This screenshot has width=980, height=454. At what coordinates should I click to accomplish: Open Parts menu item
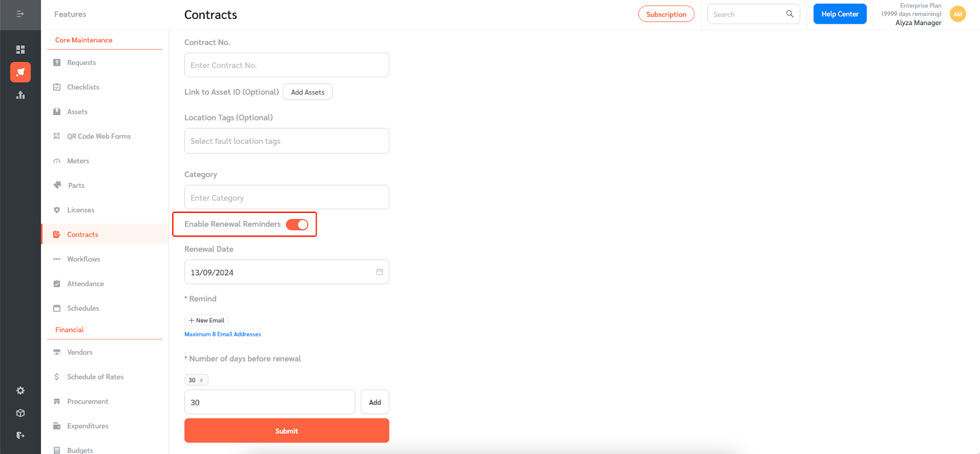77,185
